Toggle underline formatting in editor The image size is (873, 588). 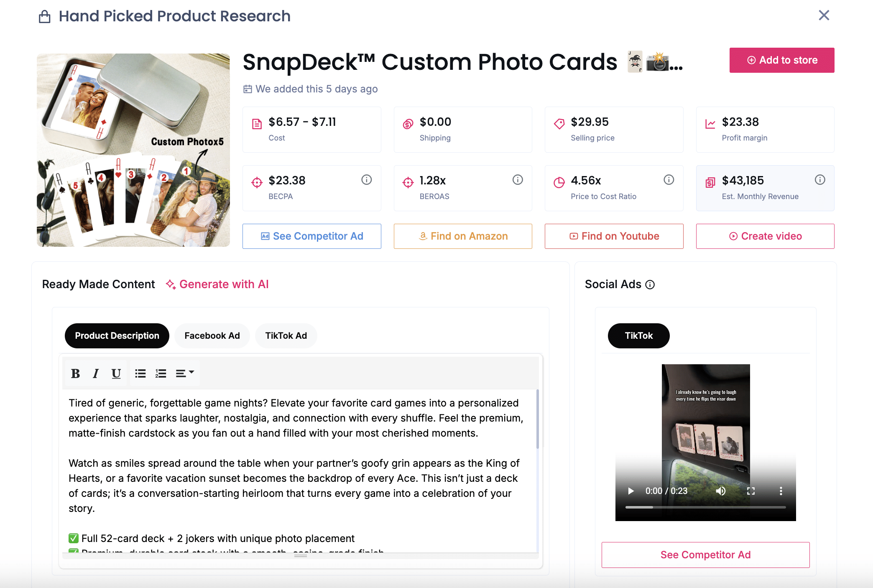[116, 373]
